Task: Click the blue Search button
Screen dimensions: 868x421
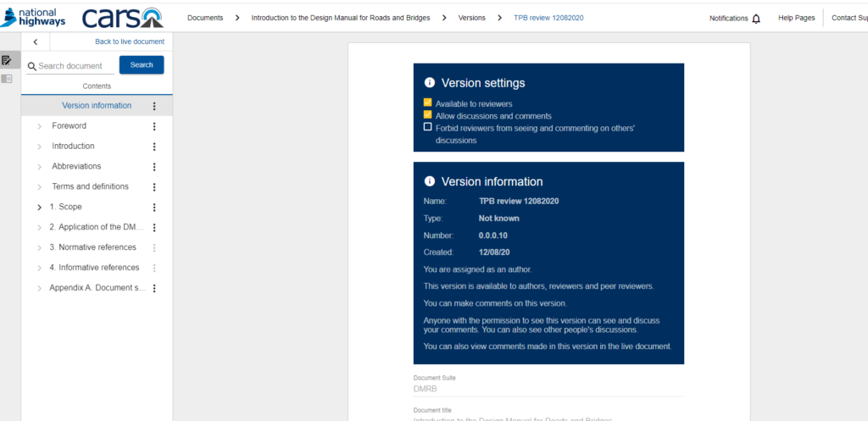Action: coord(142,65)
